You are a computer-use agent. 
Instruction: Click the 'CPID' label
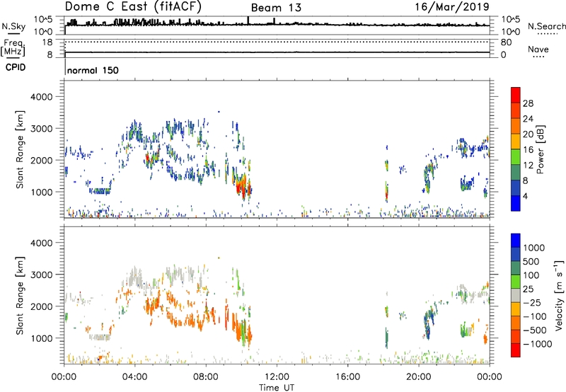[x=16, y=67]
